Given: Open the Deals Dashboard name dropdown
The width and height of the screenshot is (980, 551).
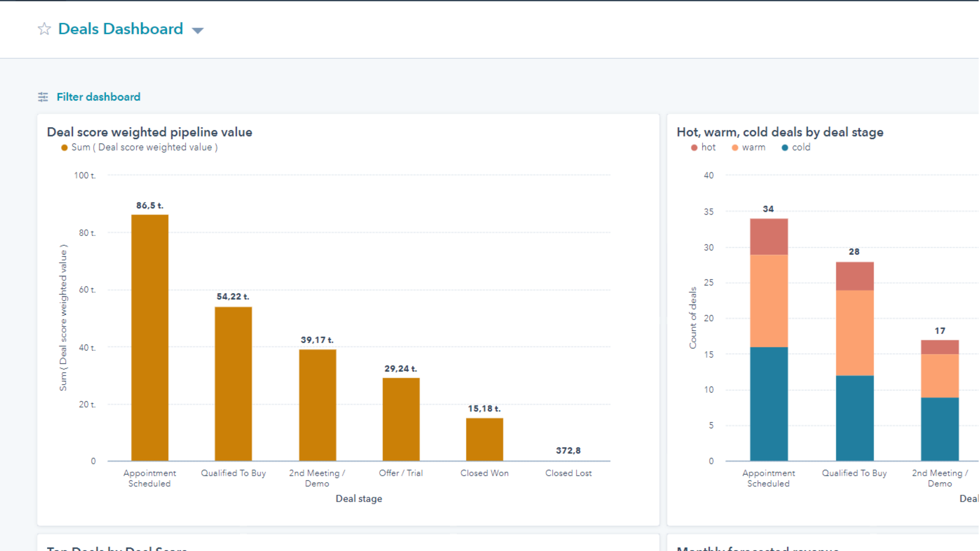Looking at the screenshot, I should click(x=197, y=30).
